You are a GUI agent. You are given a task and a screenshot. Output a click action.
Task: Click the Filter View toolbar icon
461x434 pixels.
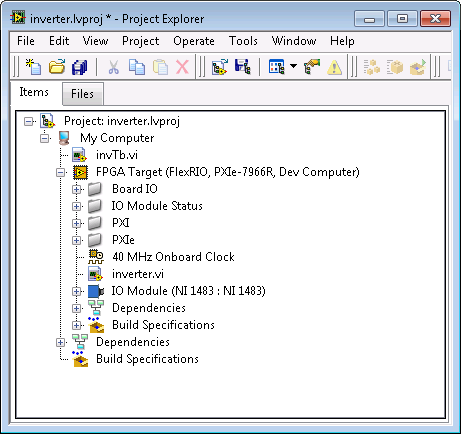click(276, 67)
